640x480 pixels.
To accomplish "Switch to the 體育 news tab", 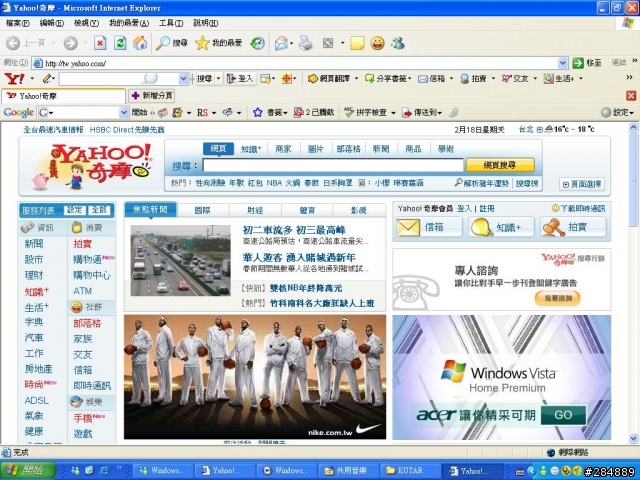I will click(x=307, y=210).
